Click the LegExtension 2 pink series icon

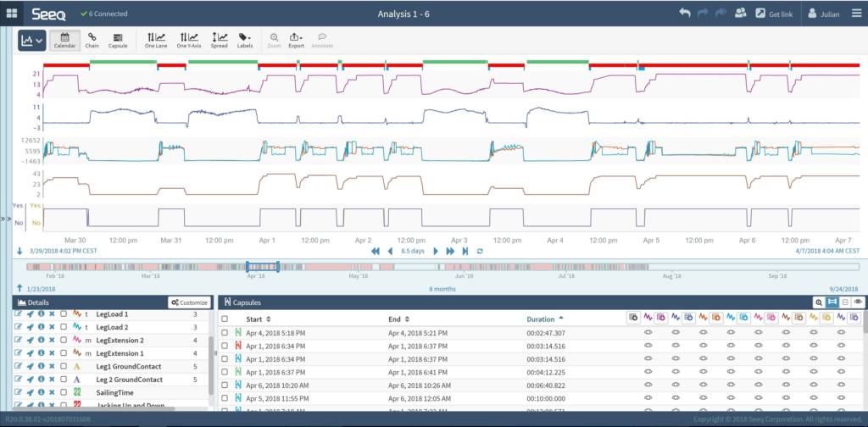(x=77, y=341)
